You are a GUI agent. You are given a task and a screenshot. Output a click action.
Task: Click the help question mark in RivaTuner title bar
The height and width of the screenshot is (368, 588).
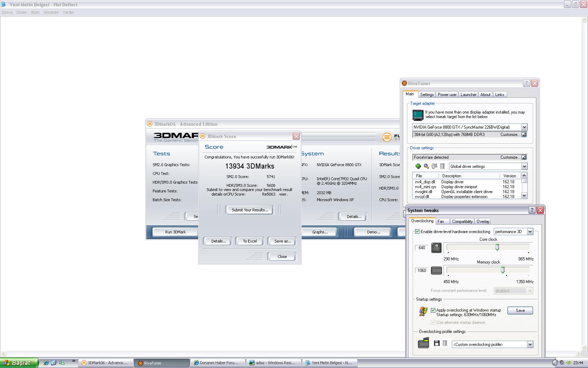526,83
